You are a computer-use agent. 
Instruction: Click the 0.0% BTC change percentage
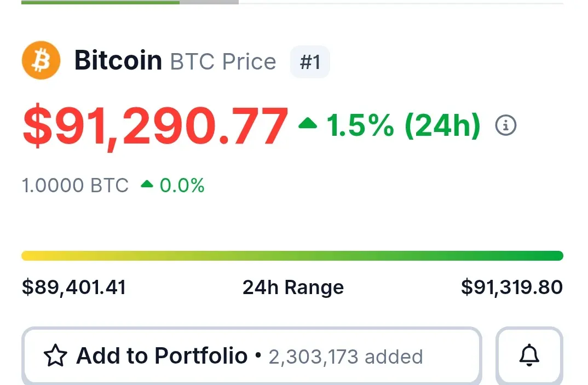coord(182,185)
